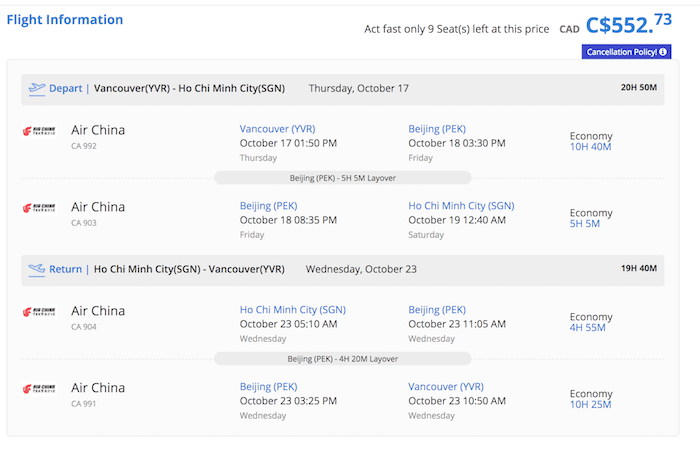Click Air China logo for flight CA 904
The height and width of the screenshot is (450, 700).
coord(39,312)
